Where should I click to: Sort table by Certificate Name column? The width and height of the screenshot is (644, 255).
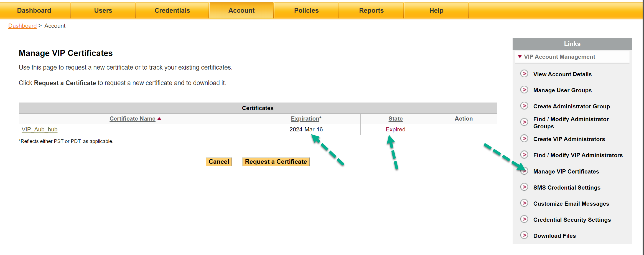coord(132,119)
